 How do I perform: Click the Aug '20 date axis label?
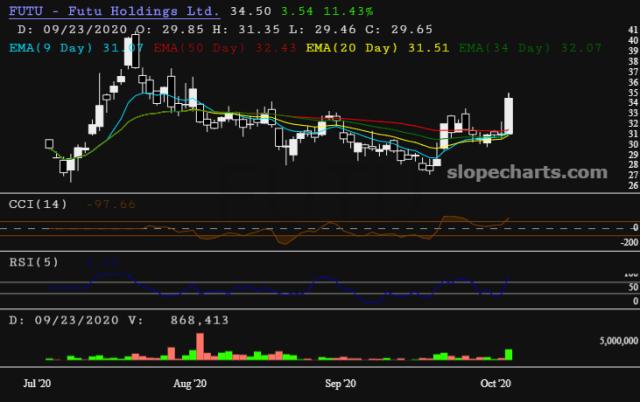pyautogui.click(x=189, y=383)
